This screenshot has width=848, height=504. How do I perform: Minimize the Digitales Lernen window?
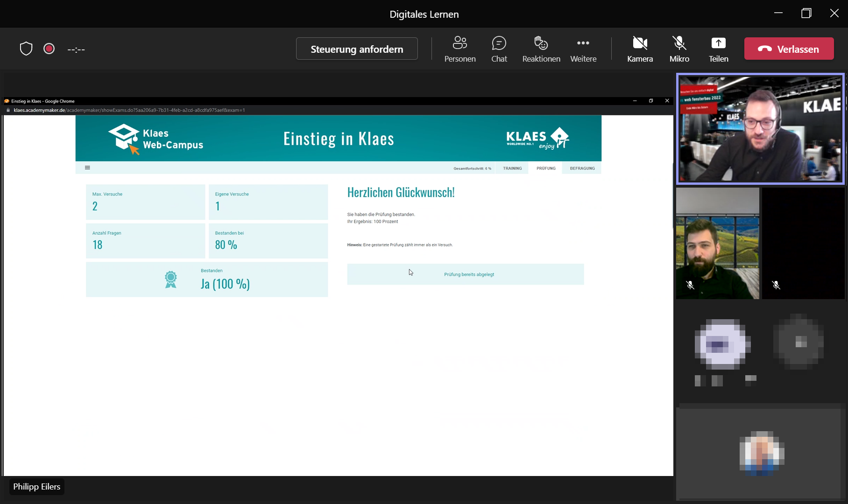[778, 13]
